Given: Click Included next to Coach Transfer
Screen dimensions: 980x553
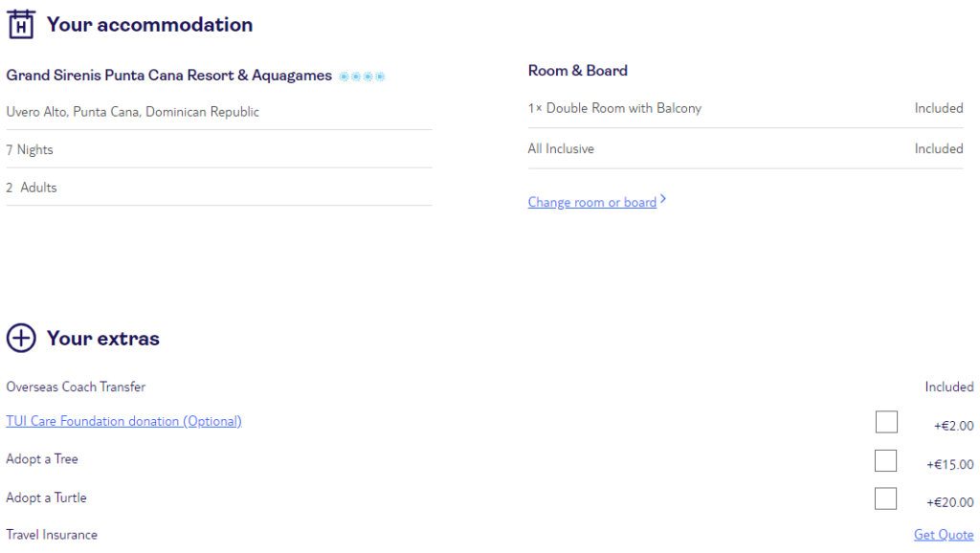Looking at the screenshot, I should 949,387.
